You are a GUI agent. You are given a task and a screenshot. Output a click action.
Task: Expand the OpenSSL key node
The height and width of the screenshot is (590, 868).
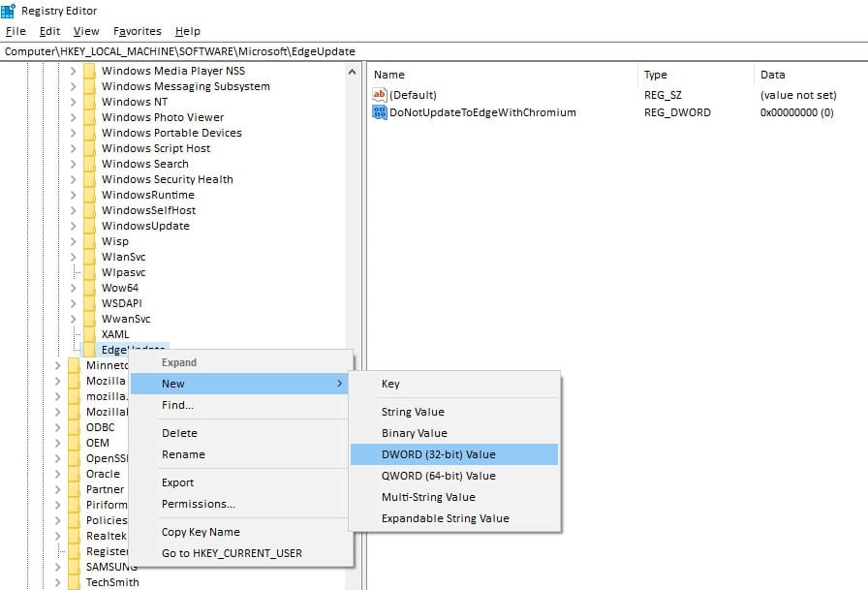[x=57, y=458]
